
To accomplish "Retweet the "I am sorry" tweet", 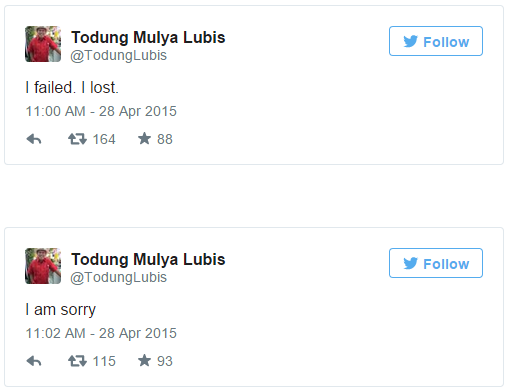I will (x=77, y=361).
